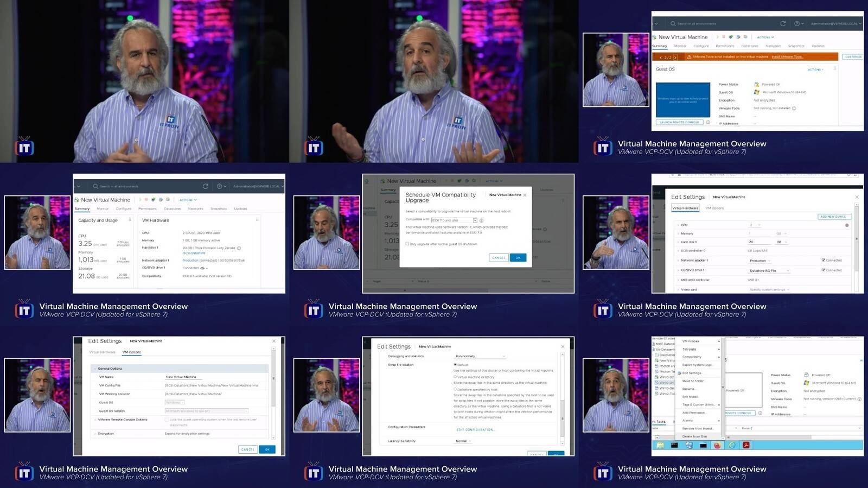
Task: Open Firefox in the Windows taskbar
Action: click(x=717, y=445)
